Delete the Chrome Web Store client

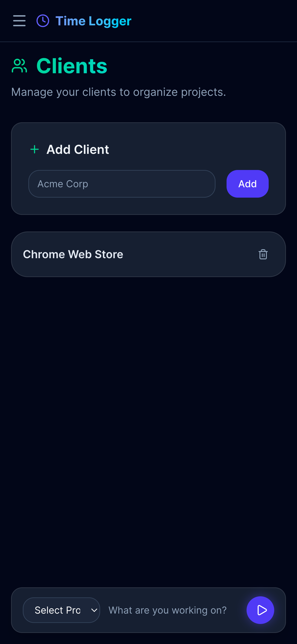(263, 254)
